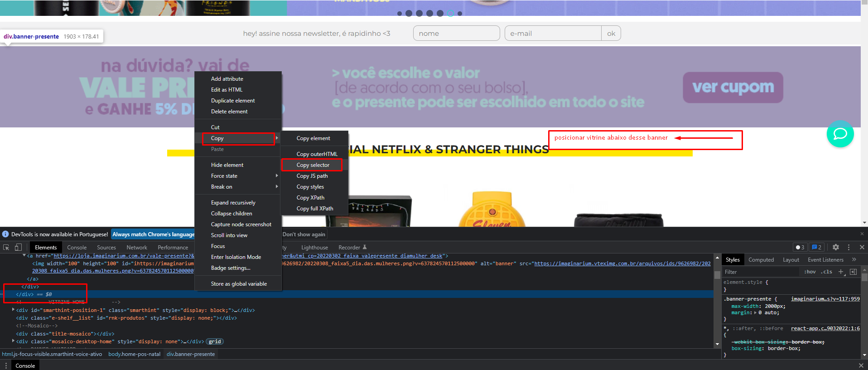Choose Copy element from submenu

pos(314,138)
